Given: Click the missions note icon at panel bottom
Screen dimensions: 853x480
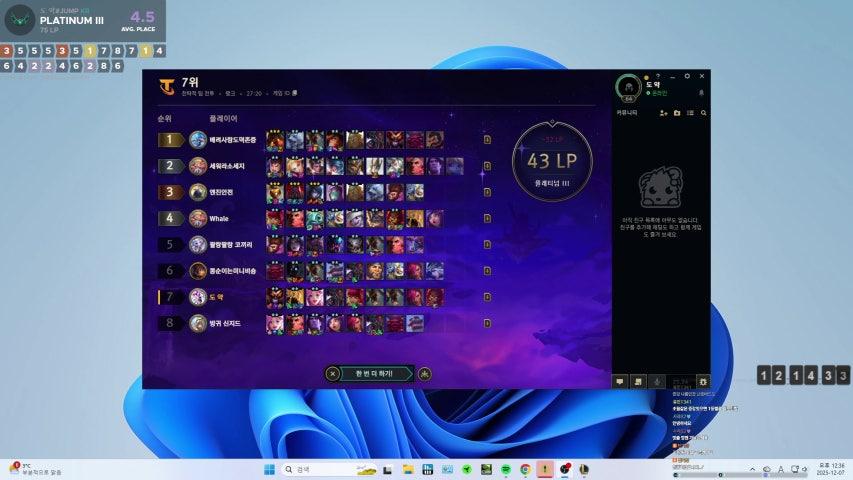Looking at the screenshot, I should point(638,381).
